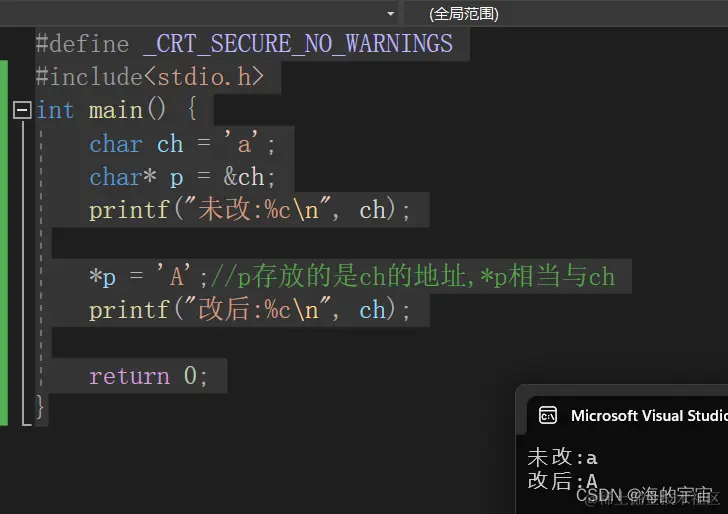Click the char* p = &ch; line
This screenshot has height=514, width=728.
[x=182, y=177]
